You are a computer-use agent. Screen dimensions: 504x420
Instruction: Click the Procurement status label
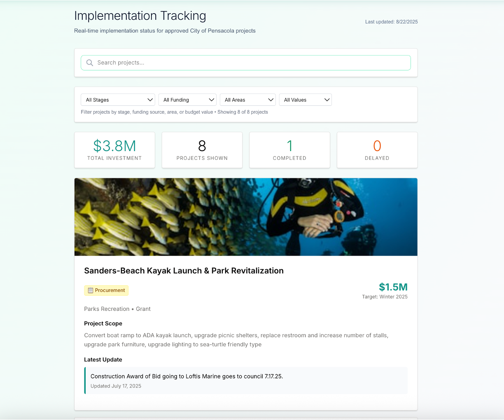(110, 290)
